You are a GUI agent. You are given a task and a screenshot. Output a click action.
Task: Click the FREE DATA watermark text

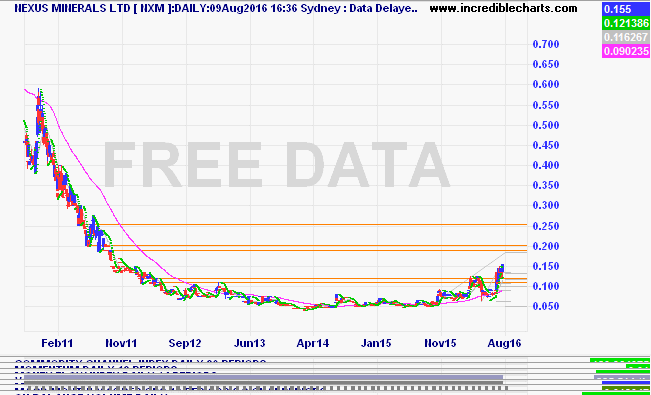coord(276,165)
